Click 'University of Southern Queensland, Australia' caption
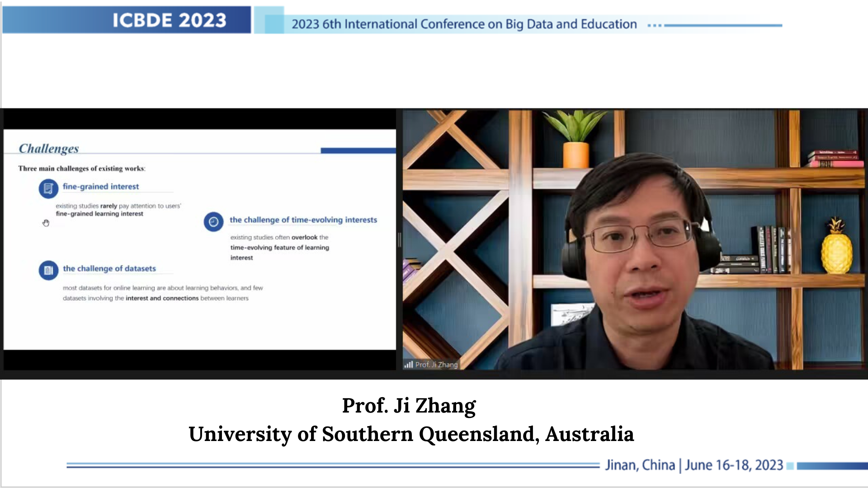Viewport: 868px width, 488px height. coord(411,434)
